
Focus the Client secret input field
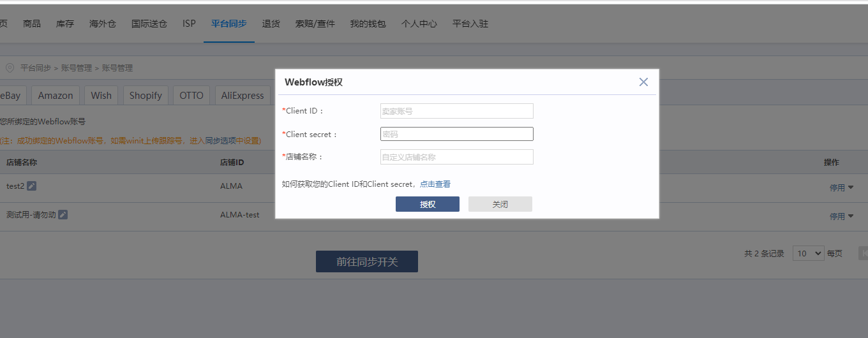coord(457,134)
